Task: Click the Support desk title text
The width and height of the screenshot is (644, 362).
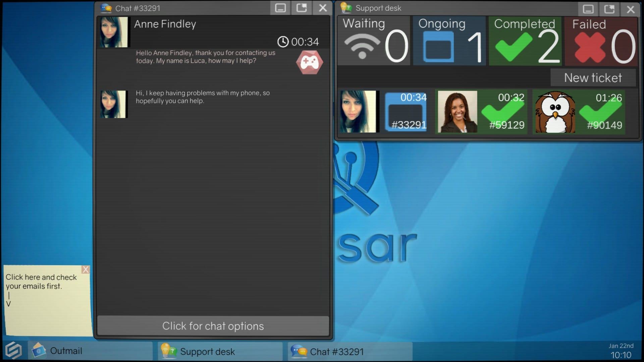Action: (378, 8)
